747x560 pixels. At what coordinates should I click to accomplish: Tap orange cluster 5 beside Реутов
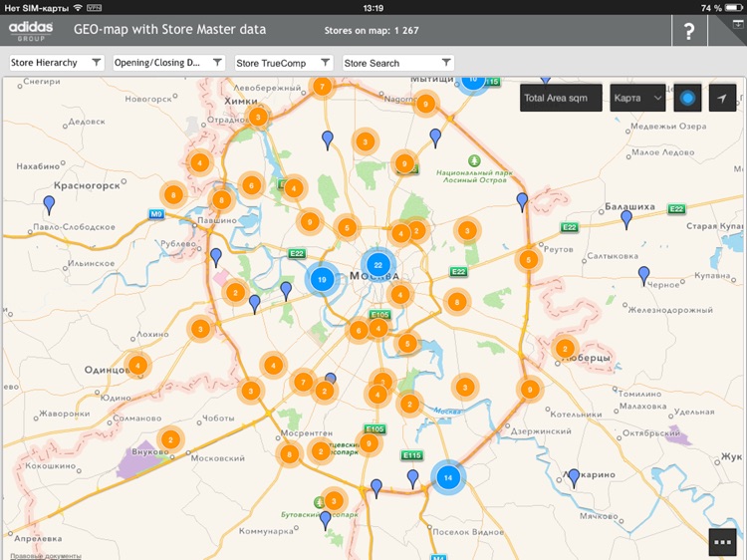point(528,260)
